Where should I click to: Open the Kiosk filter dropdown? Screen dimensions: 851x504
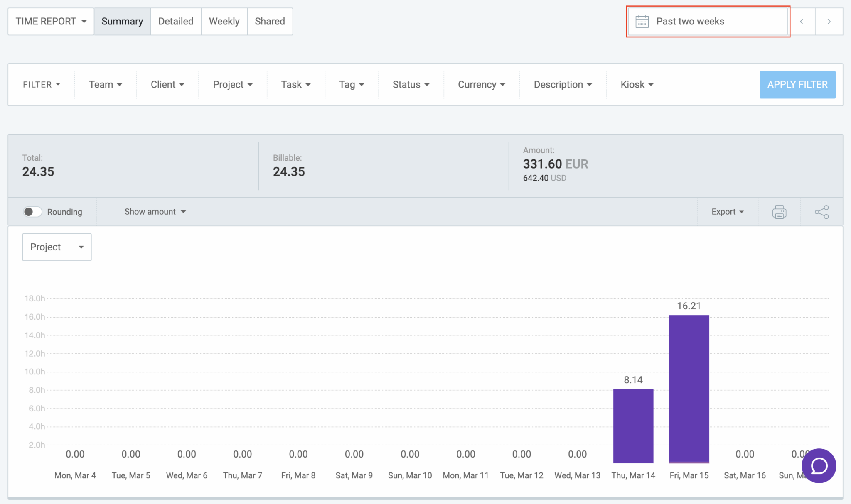click(x=636, y=84)
